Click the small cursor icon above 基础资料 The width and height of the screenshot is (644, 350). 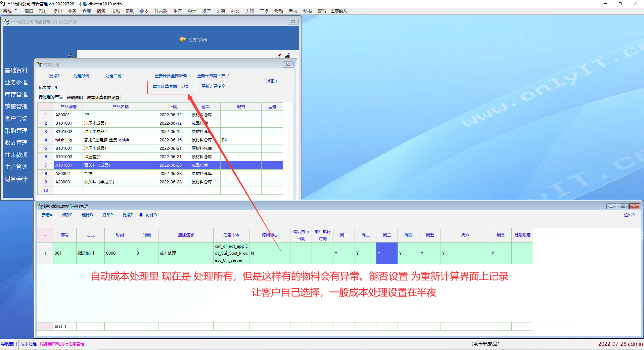click(x=70, y=55)
